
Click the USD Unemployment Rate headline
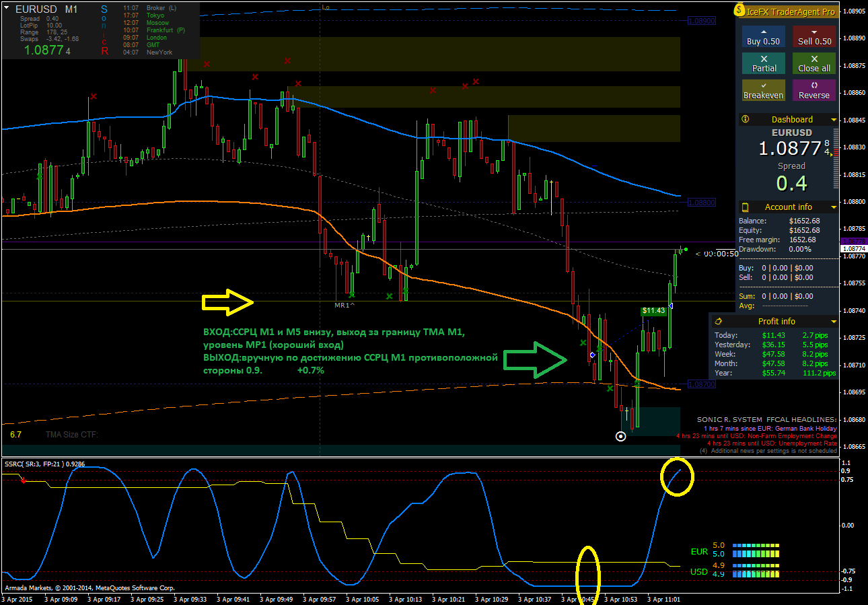point(772,443)
